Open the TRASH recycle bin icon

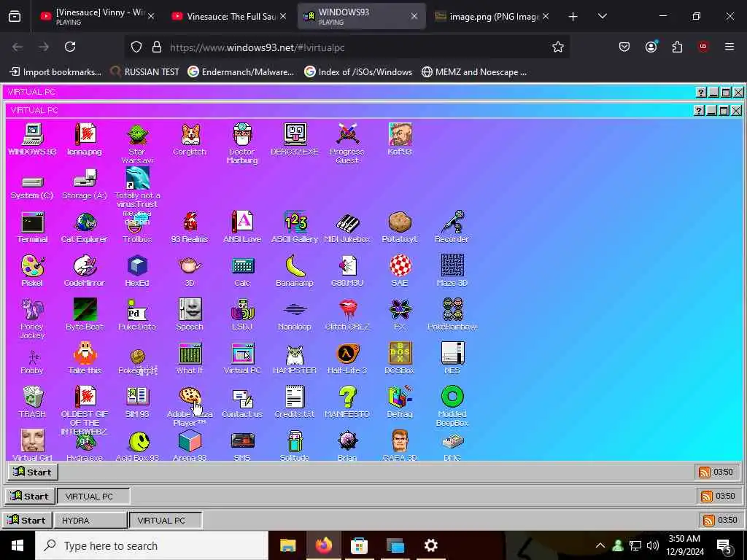(x=32, y=402)
